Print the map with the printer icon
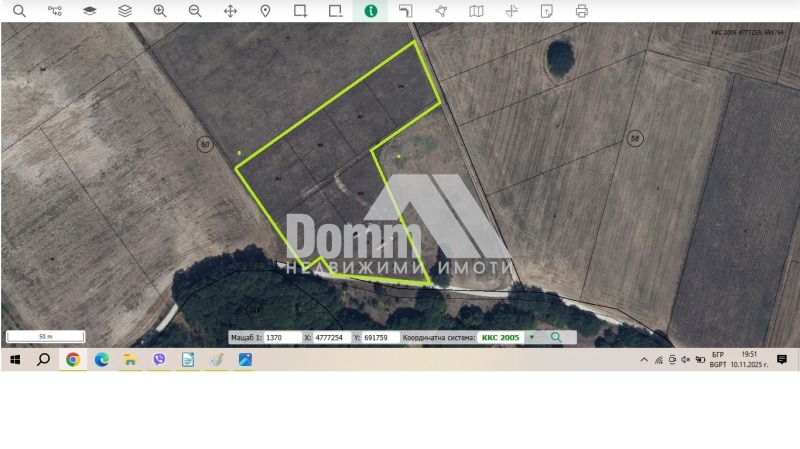The width and height of the screenshot is (800, 449). click(x=582, y=11)
